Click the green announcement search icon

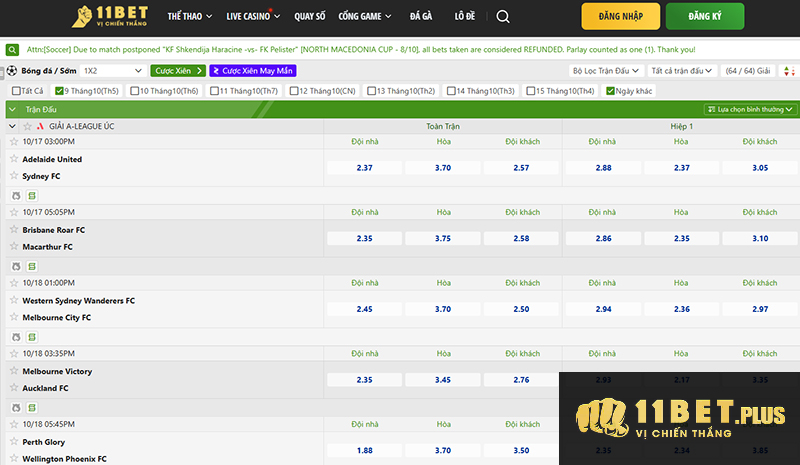pyautogui.click(x=12, y=48)
